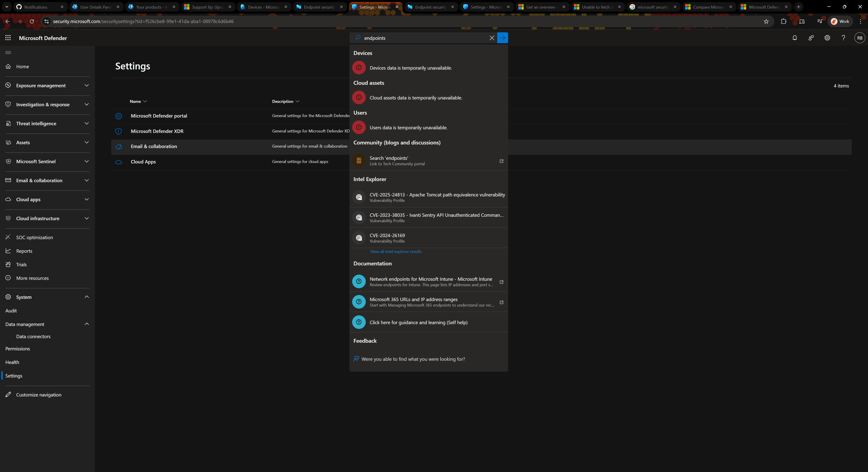Open Microsoft Defender XDR settings
Image resolution: width=868 pixels, height=472 pixels.
click(x=157, y=131)
